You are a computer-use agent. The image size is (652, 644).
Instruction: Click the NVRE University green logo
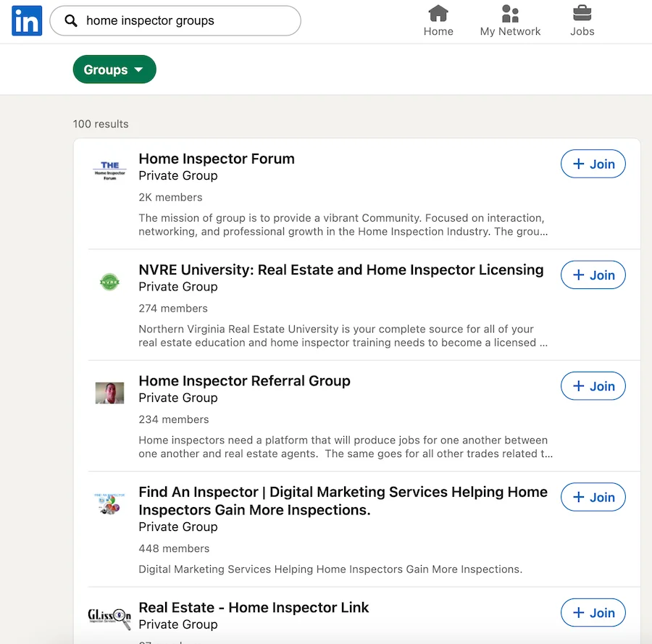tap(110, 282)
